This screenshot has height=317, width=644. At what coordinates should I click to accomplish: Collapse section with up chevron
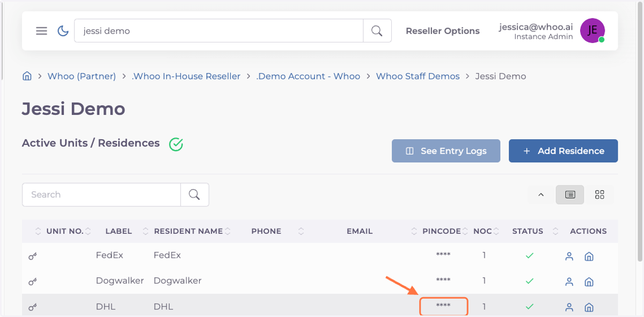(541, 194)
